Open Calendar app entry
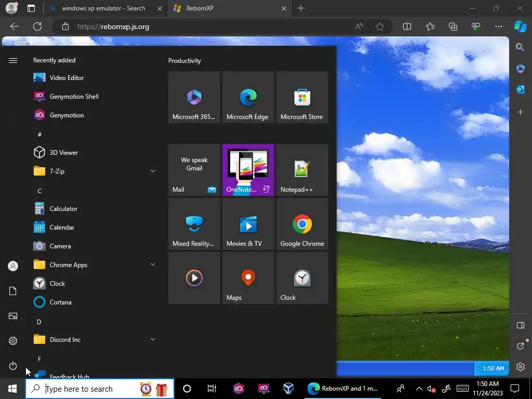The image size is (532, 399). coord(94,228)
